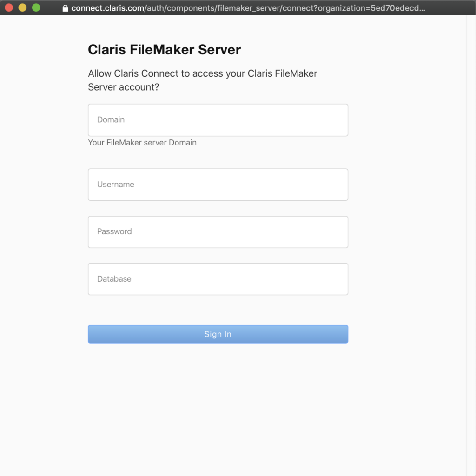This screenshot has height=476, width=476.
Task: Click the filemaker_server segment of the URL
Action: coord(248,8)
